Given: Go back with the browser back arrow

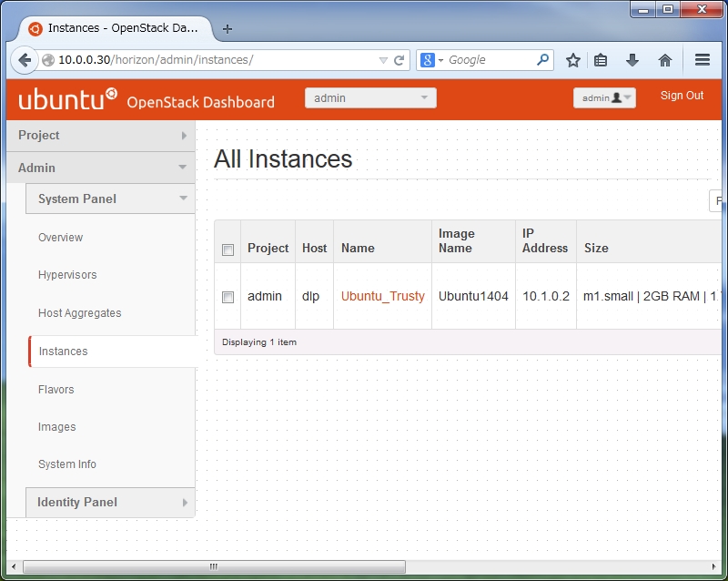Looking at the screenshot, I should 25,60.
